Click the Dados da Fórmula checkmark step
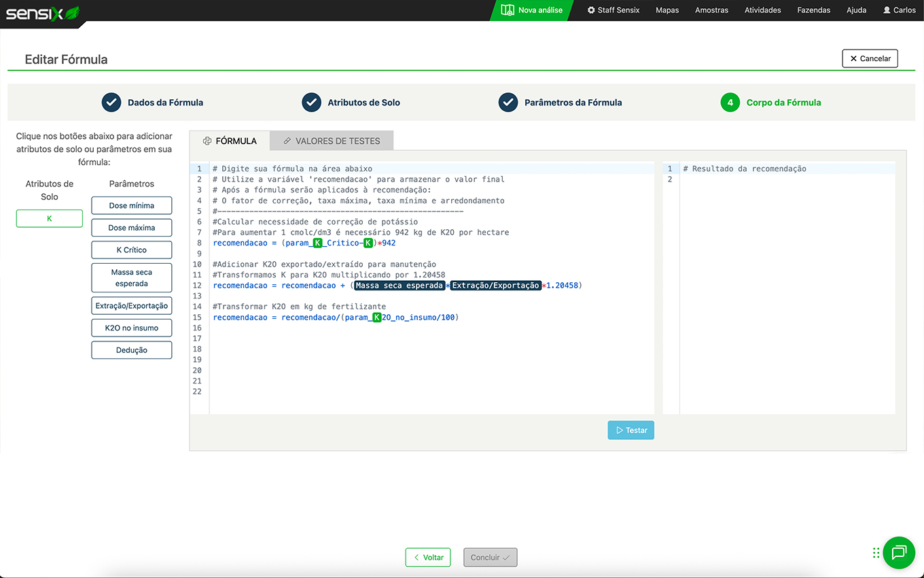 (x=111, y=103)
